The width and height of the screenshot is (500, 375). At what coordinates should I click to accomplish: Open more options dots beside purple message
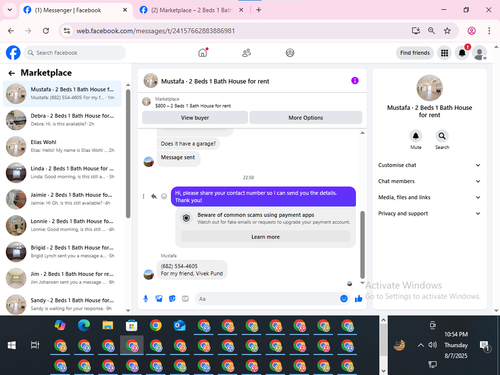click(x=144, y=196)
